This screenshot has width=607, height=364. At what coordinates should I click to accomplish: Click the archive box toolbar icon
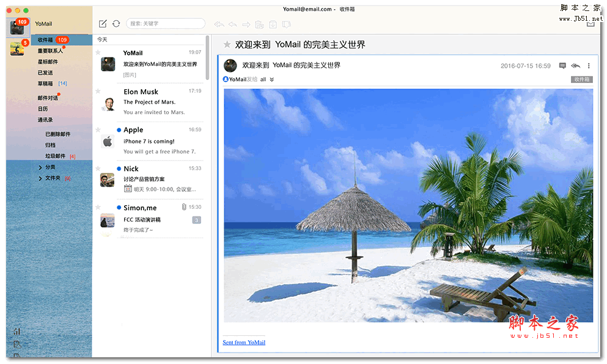(x=273, y=24)
